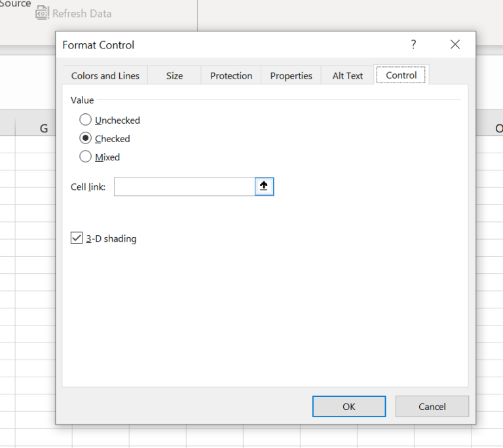Click the Format Control title bar
This screenshot has height=448, width=503.
pos(229,45)
